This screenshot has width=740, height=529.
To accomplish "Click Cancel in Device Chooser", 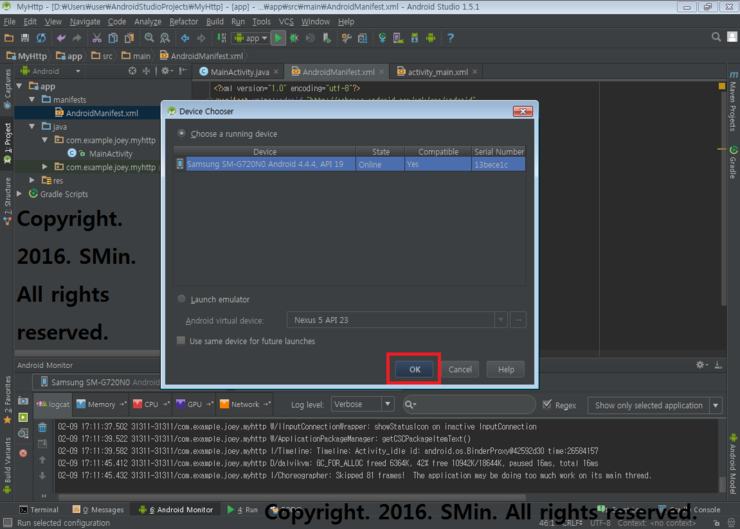I will click(x=460, y=369).
